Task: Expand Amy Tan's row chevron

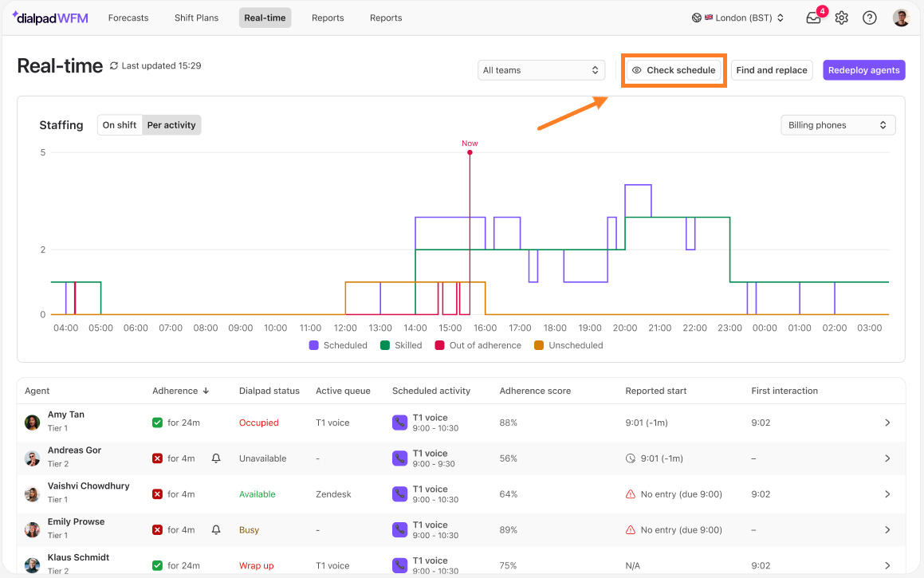Action: pos(887,423)
